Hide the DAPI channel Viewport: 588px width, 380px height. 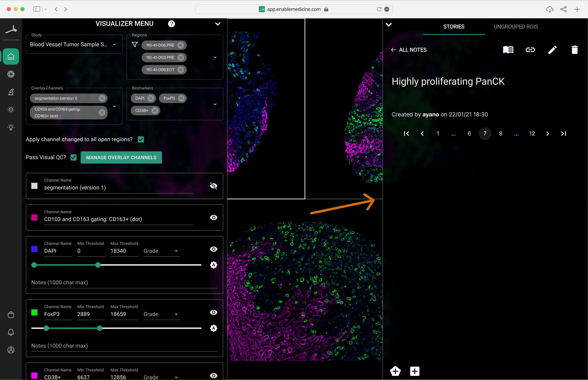(213, 249)
